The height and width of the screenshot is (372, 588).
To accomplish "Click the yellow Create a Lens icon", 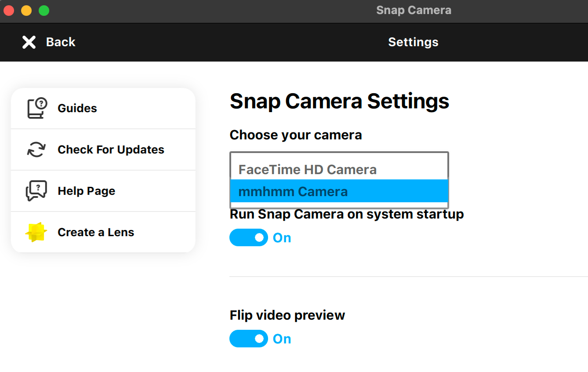I will point(36,232).
